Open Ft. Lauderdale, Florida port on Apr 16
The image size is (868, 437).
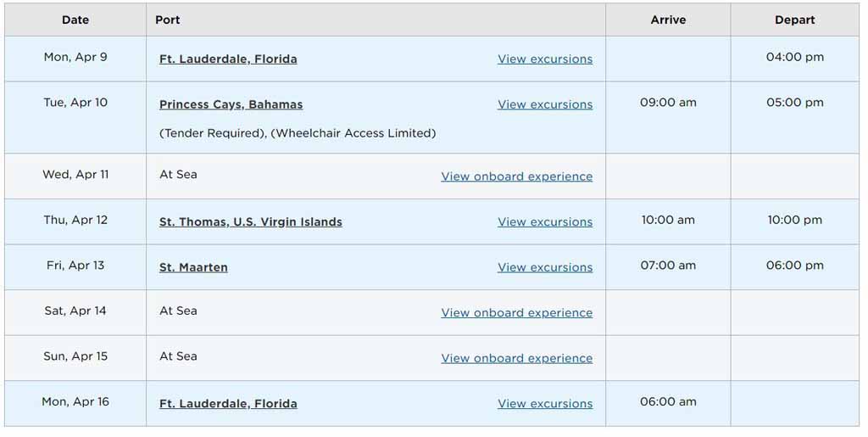coord(228,404)
